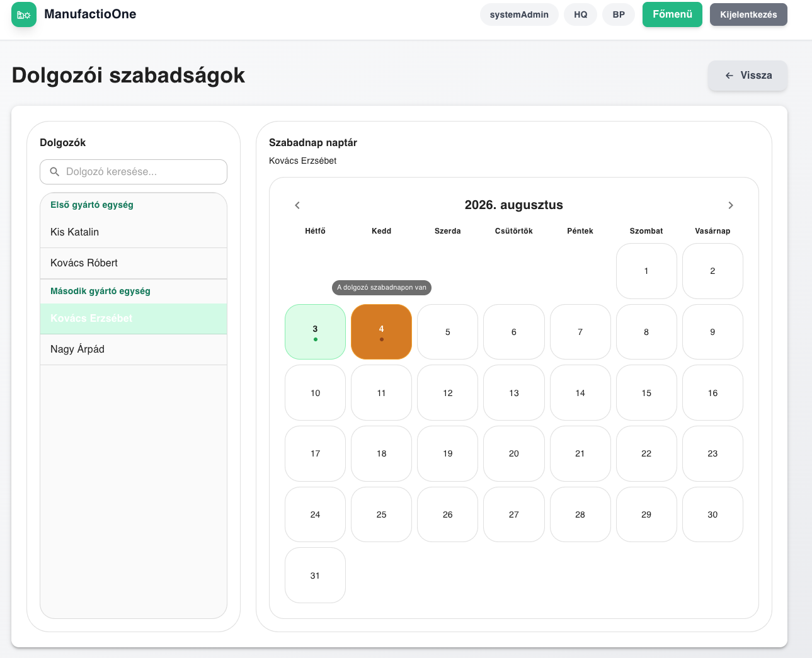Click the search magnifier icon in employee field

click(55, 172)
